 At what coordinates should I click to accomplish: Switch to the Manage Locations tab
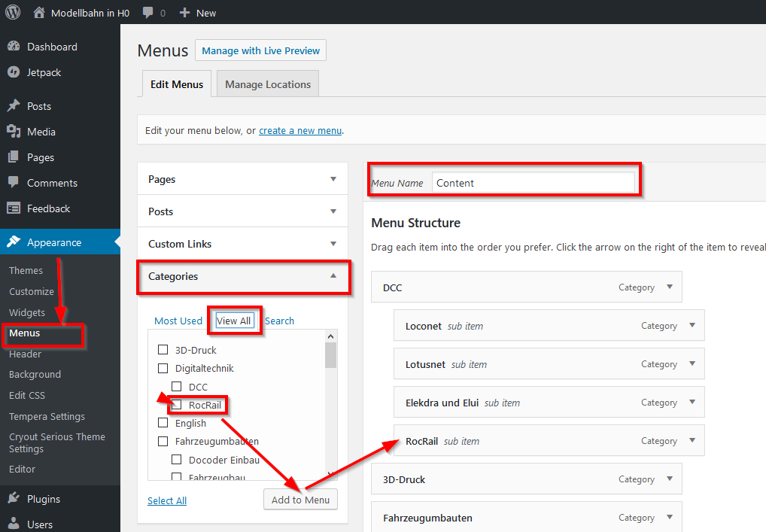click(x=268, y=84)
